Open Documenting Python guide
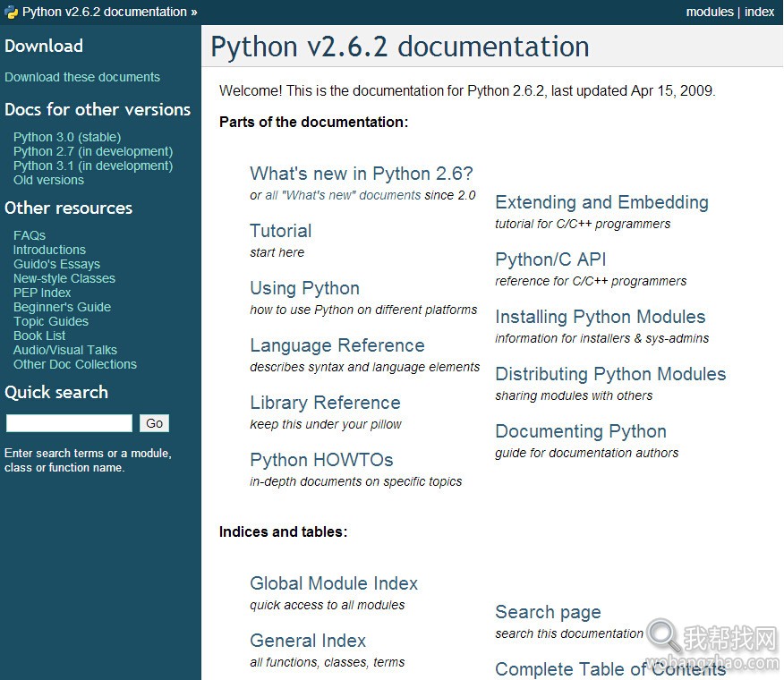Viewport: 784px width, 680px height. pyautogui.click(x=581, y=431)
